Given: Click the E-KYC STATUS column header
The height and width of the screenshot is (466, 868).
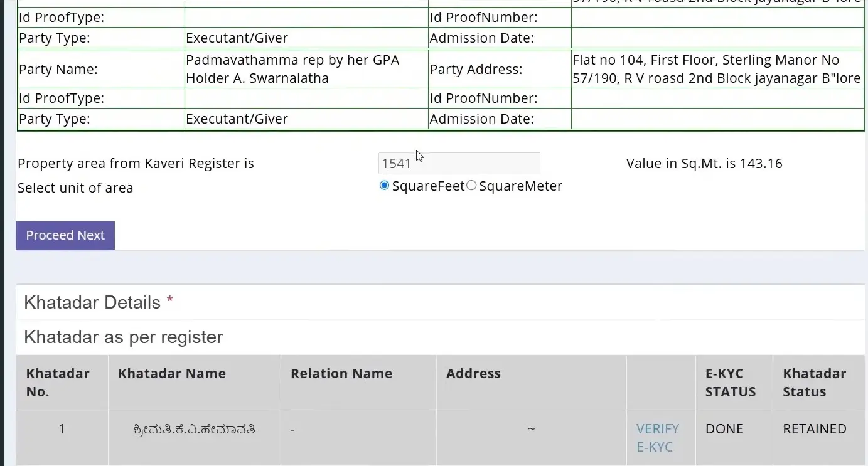Looking at the screenshot, I should pyautogui.click(x=731, y=383).
